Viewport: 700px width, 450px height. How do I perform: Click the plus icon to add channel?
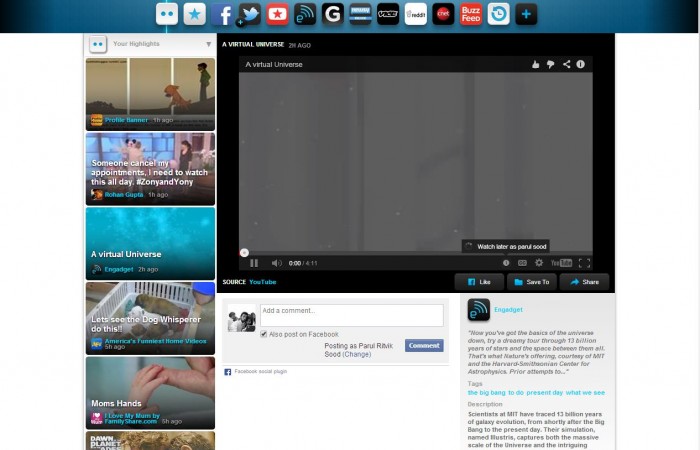click(x=526, y=14)
